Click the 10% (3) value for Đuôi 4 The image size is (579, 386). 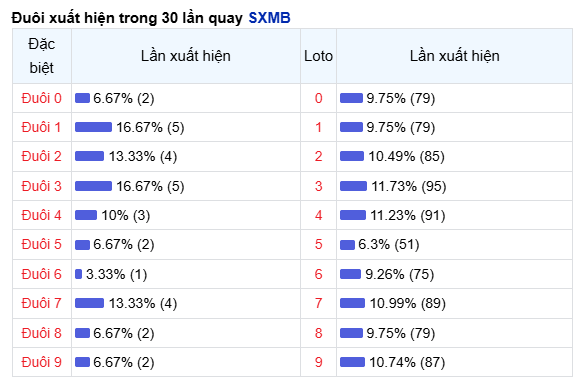coord(126,215)
